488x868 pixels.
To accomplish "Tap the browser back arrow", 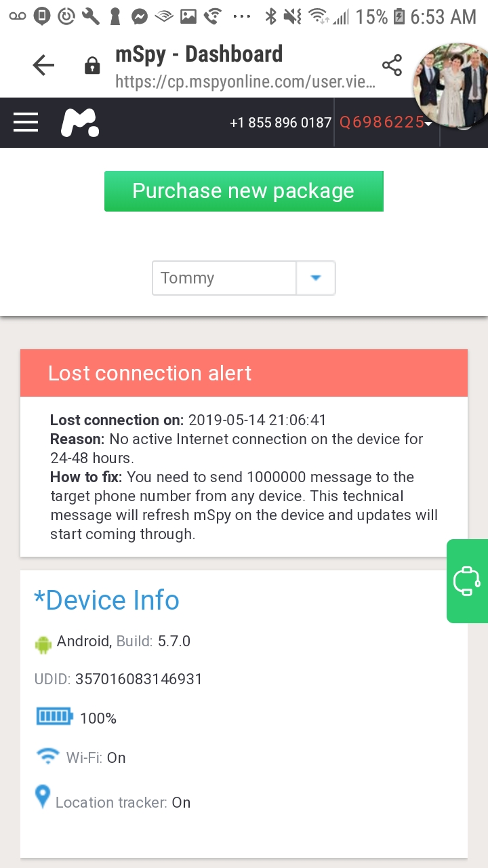I will [43, 65].
